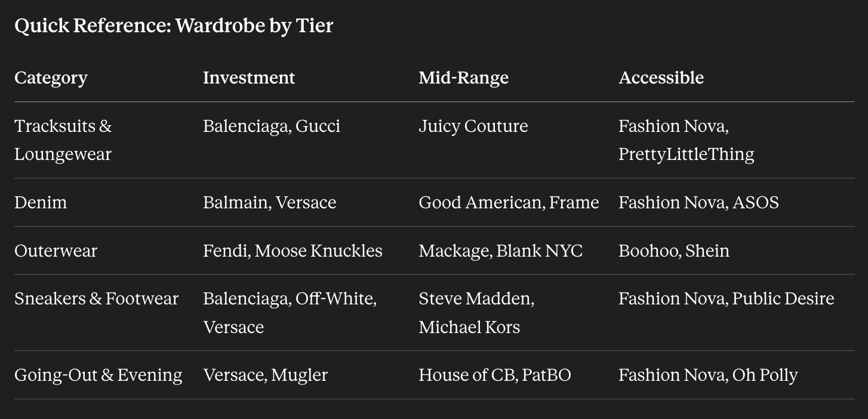Click the Investment column header
This screenshot has height=419, width=868.
pos(249,78)
